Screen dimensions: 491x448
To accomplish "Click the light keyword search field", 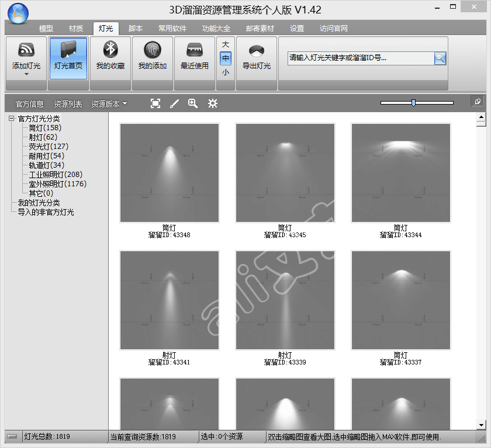I will (361, 58).
